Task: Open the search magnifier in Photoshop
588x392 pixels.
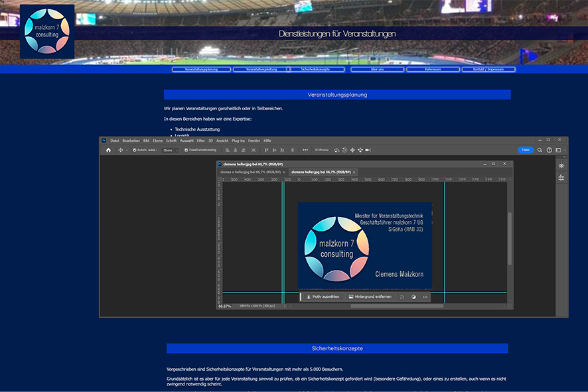Action: coord(540,150)
